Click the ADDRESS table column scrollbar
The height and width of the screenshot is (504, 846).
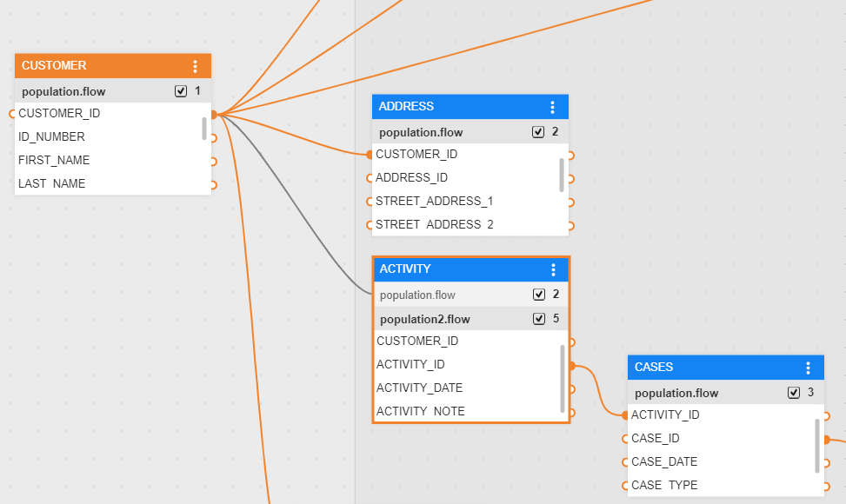[562, 175]
